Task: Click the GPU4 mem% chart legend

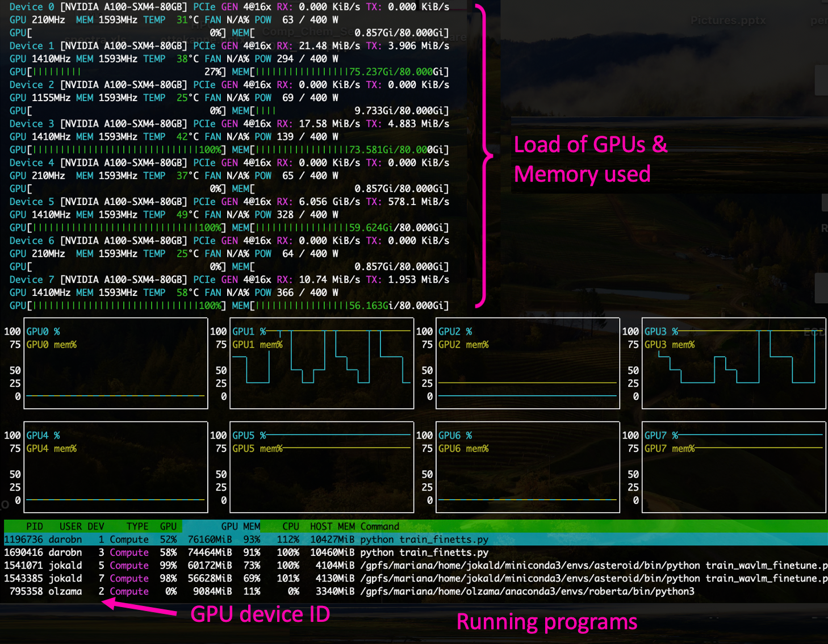Action: click(x=51, y=449)
